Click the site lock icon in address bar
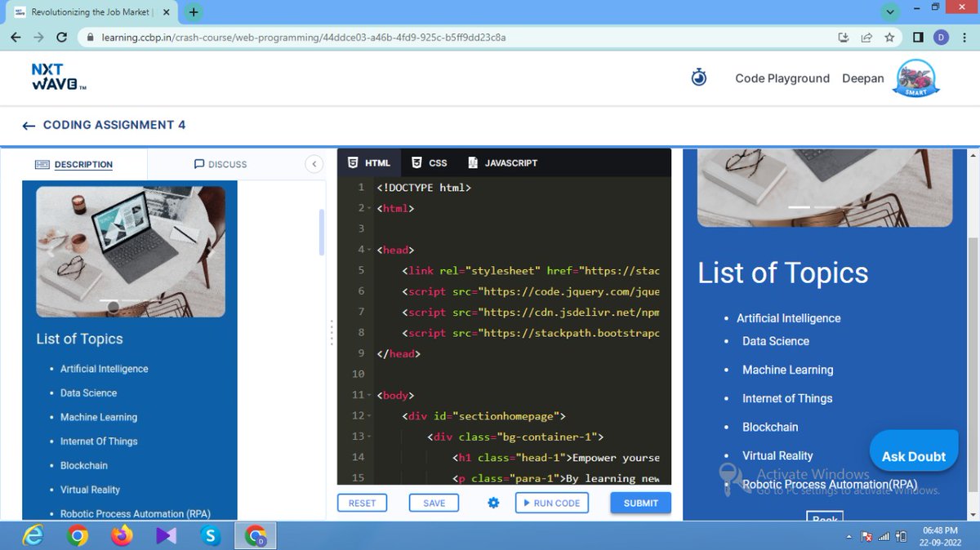The height and width of the screenshot is (550, 980). coord(91,38)
